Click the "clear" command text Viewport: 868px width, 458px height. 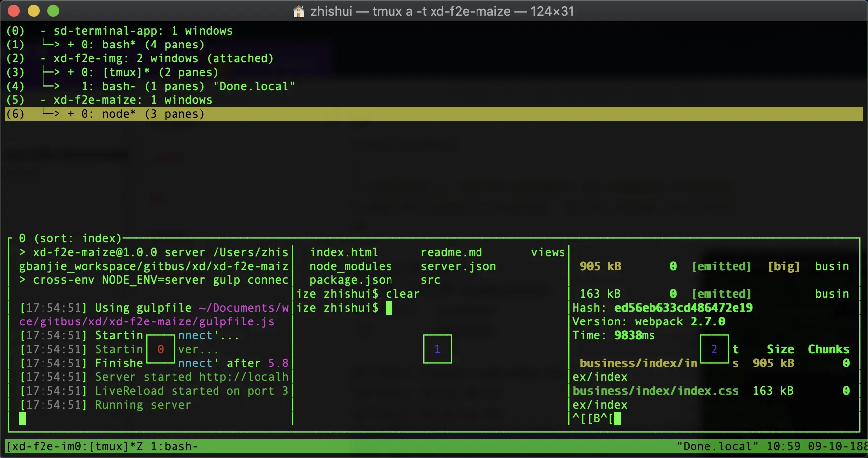point(403,294)
